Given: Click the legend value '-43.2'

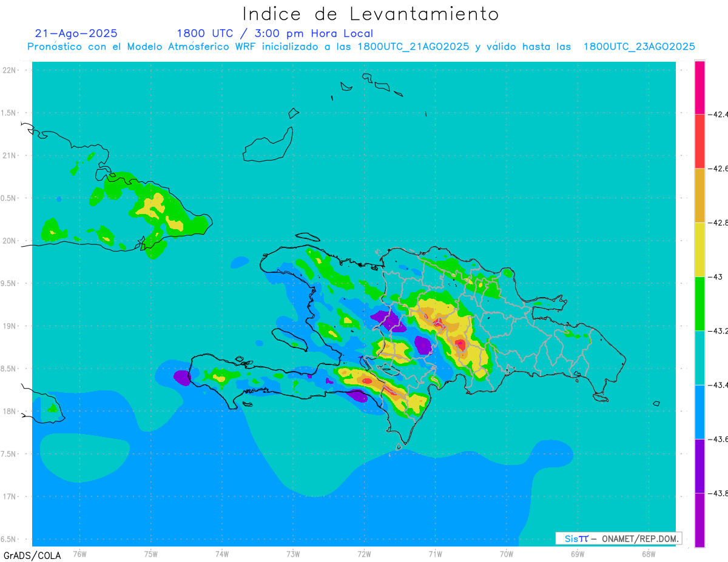Looking at the screenshot, I should tap(719, 330).
